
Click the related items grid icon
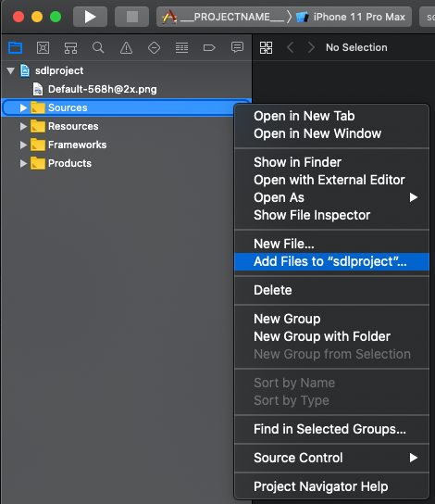(267, 47)
